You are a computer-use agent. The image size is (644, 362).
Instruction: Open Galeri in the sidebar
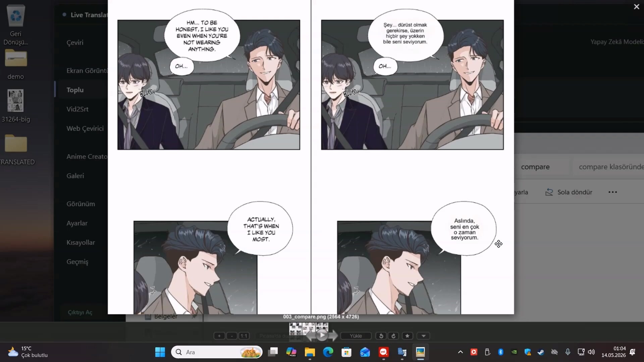point(75,176)
